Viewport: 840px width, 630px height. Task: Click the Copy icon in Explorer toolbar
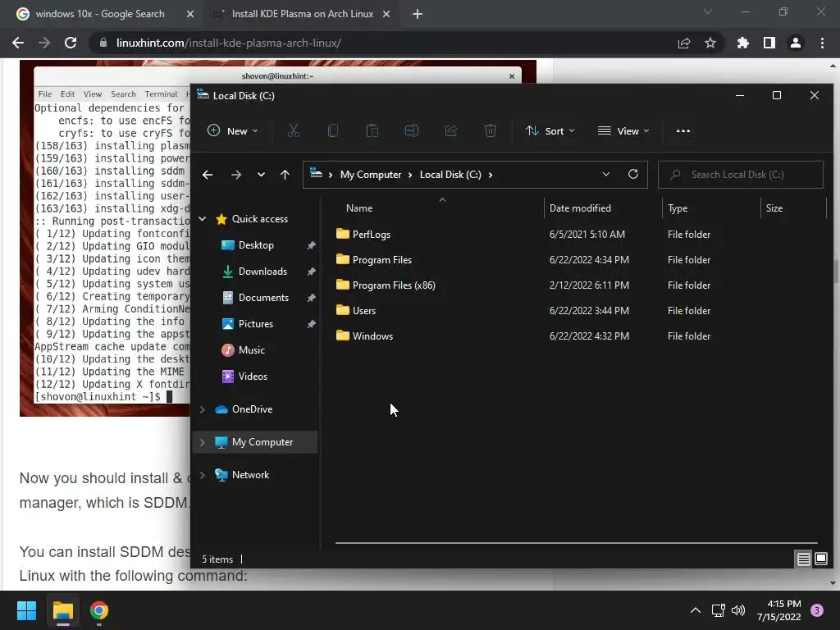(x=333, y=130)
